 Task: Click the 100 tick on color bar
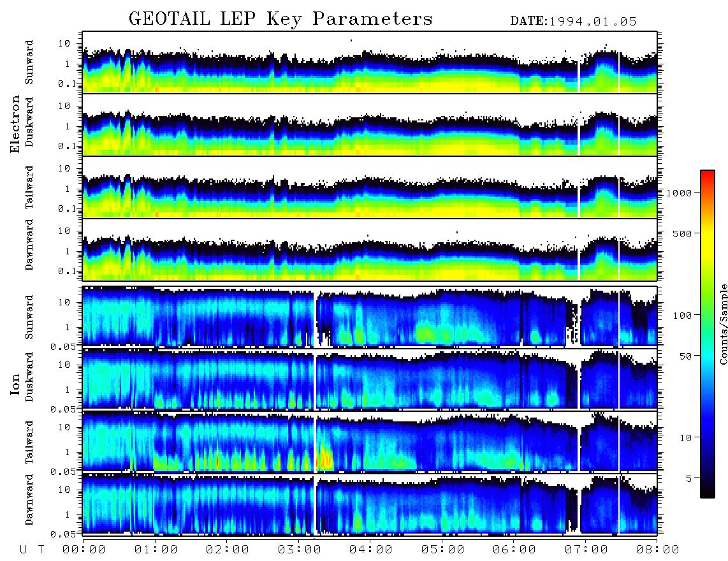(682, 316)
